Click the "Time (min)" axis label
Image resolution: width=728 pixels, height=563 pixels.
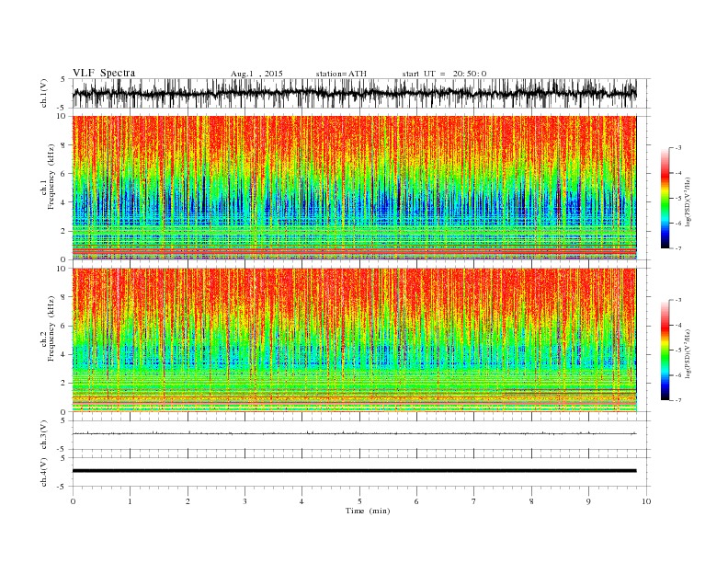368,511
